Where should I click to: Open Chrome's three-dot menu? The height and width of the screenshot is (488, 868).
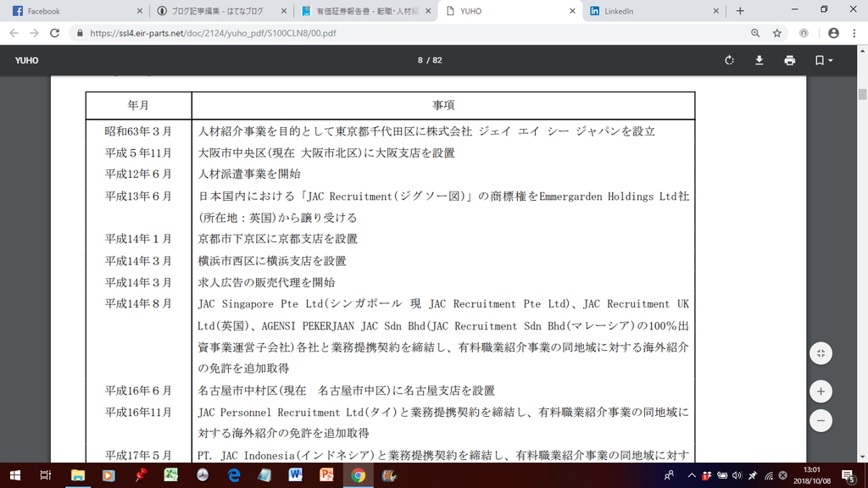pyautogui.click(x=854, y=33)
